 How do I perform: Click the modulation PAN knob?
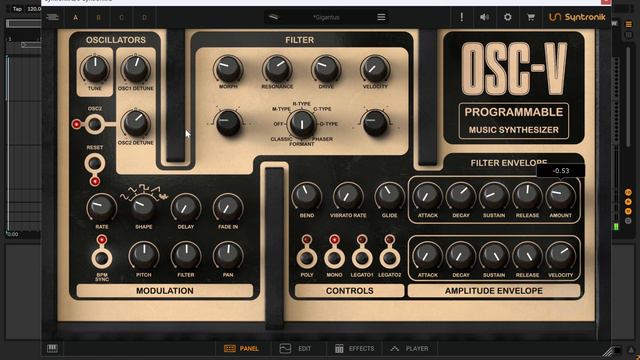tap(228, 256)
